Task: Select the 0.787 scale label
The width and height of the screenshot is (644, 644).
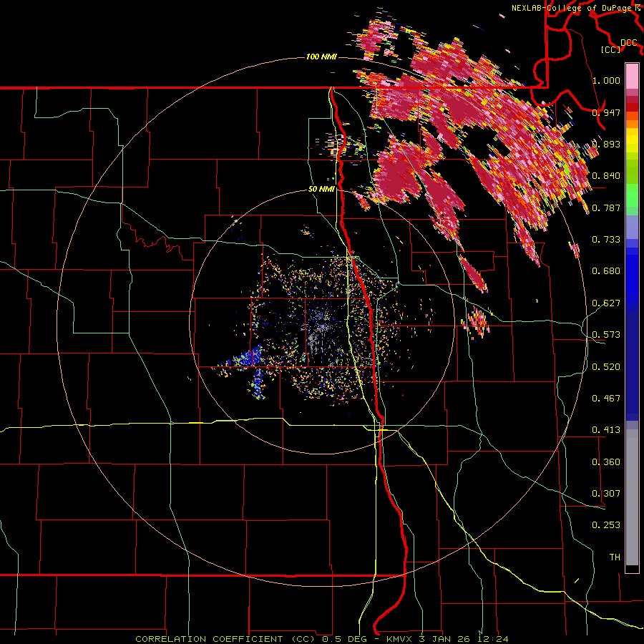Action: [x=606, y=208]
